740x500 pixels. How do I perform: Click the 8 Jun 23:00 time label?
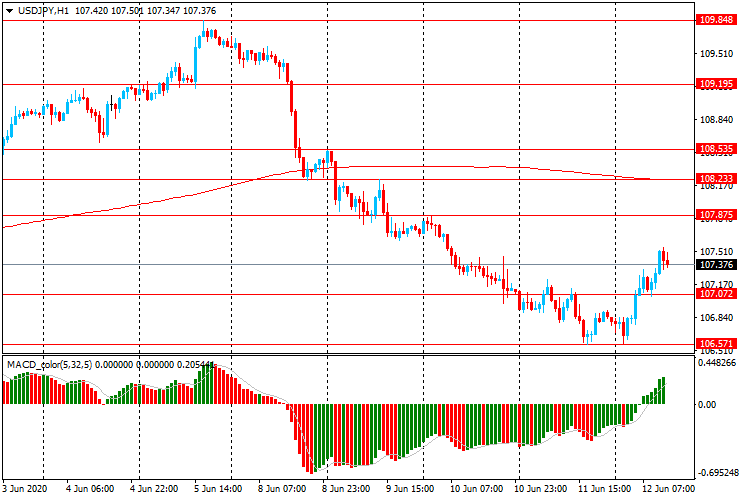click(346, 488)
